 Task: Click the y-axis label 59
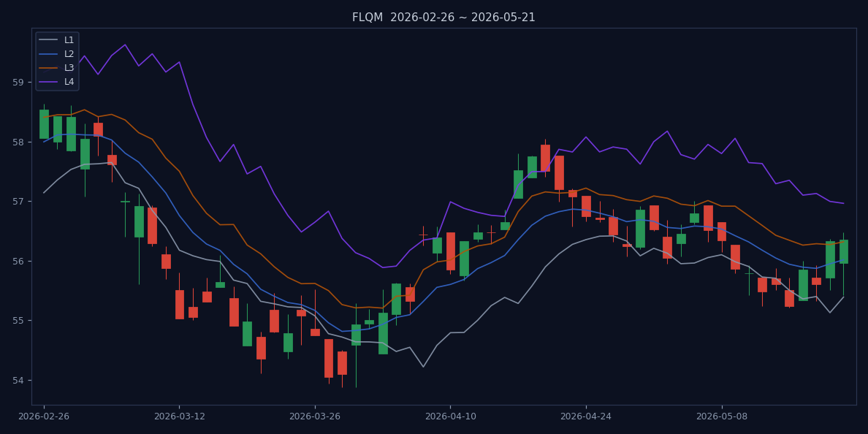(18, 83)
